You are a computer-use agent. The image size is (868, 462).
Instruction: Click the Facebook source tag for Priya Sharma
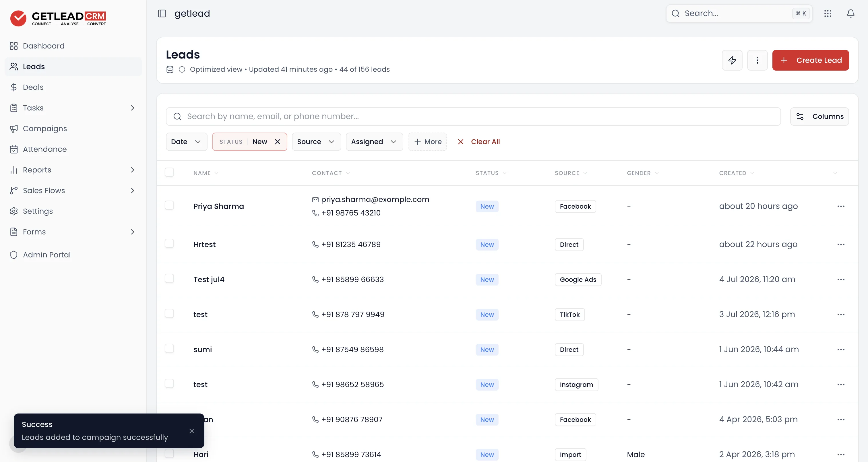pos(575,206)
